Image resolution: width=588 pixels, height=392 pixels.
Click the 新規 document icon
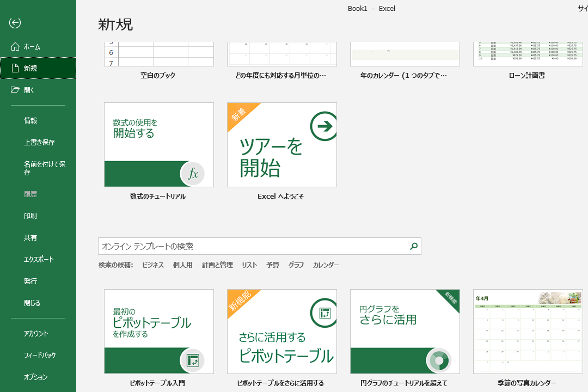click(x=15, y=68)
